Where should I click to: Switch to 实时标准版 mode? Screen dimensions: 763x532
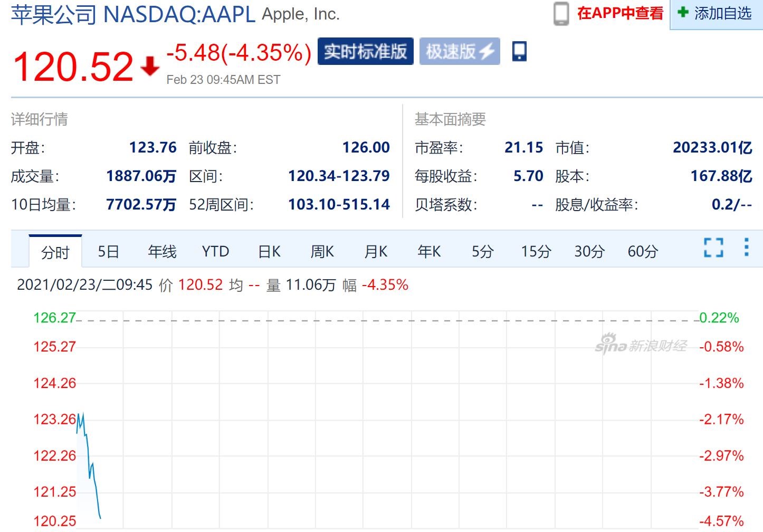[x=365, y=51]
